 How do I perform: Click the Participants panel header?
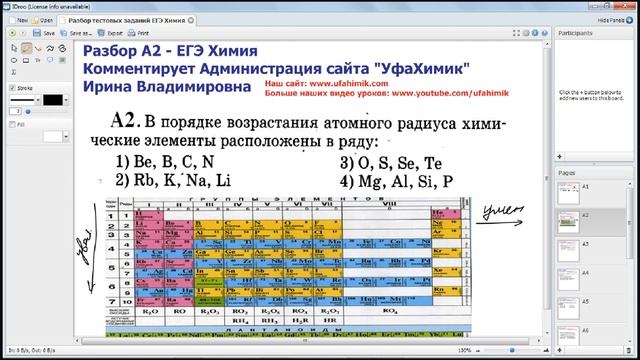pyautogui.click(x=594, y=33)
